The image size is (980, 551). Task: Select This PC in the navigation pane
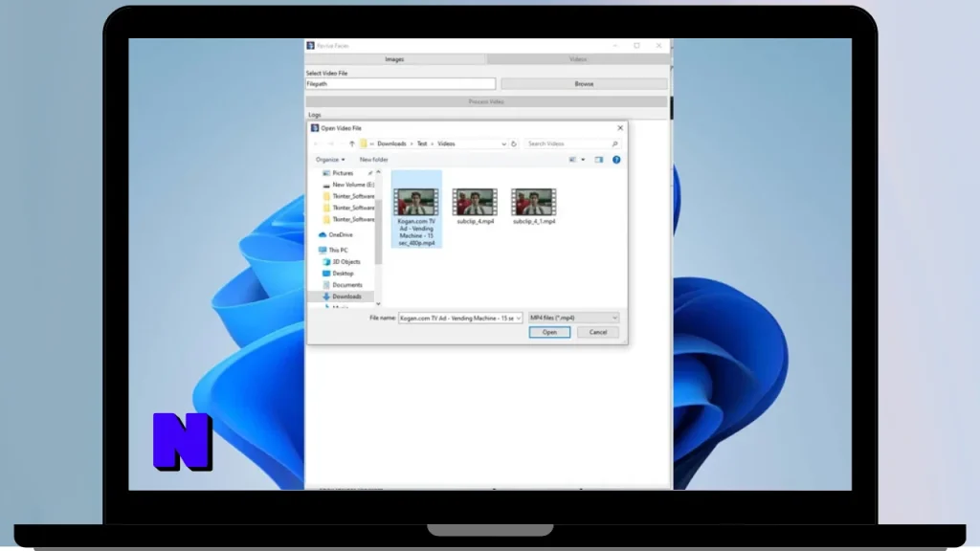point(333,250)
